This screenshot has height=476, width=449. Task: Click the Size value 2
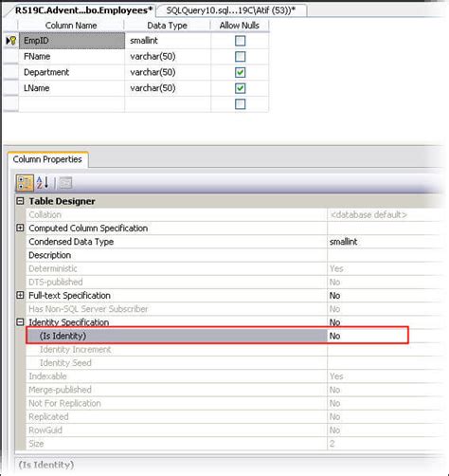tap(332, 444)
